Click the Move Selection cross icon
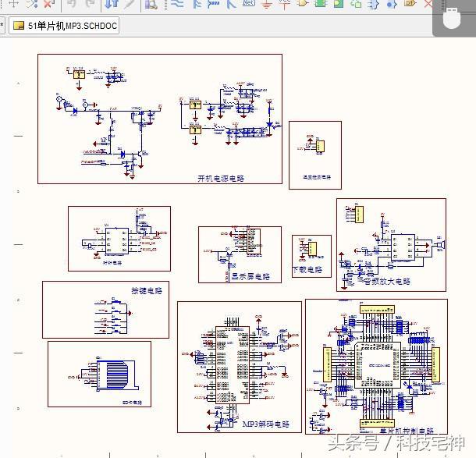Screen dimensions: 476x458 point(14,4)
